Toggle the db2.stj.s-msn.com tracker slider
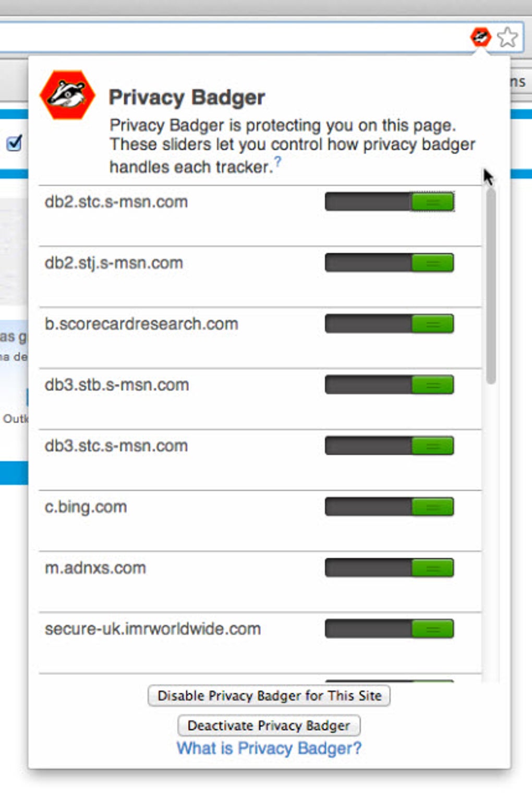The width and height of the screenshot is (532, 796). pos(432,263)
